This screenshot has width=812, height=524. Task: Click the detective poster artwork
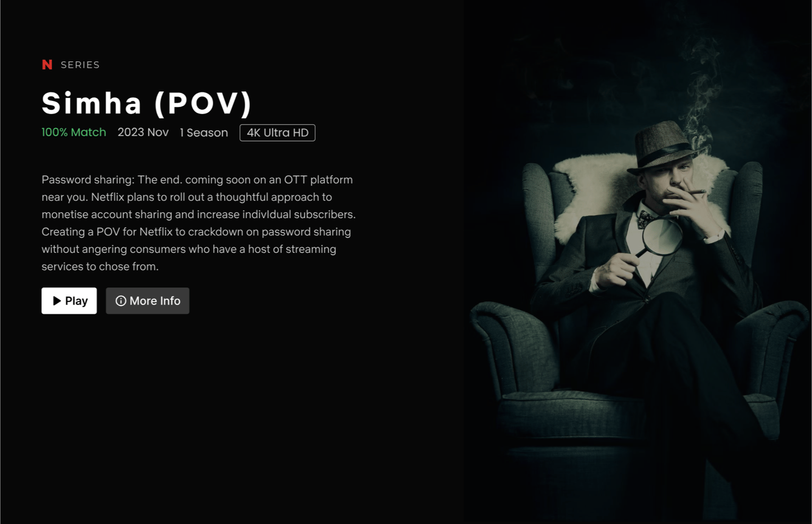pos(638,262)
